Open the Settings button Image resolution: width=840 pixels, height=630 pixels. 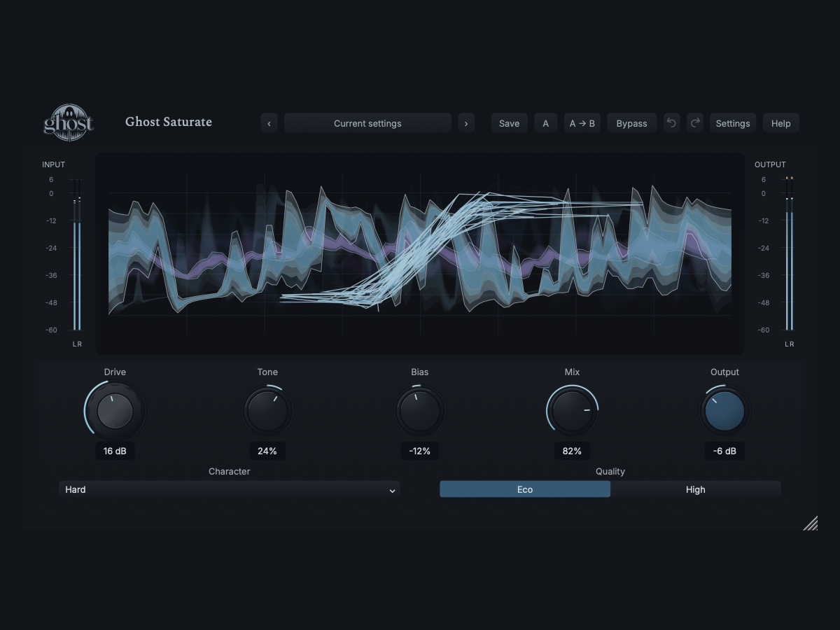click(733, 123)
